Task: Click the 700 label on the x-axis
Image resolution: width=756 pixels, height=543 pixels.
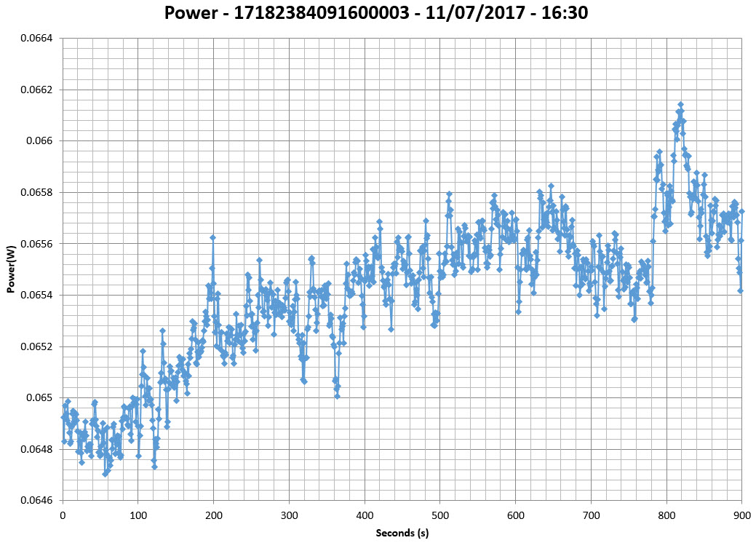Action: tap(591, 515)
